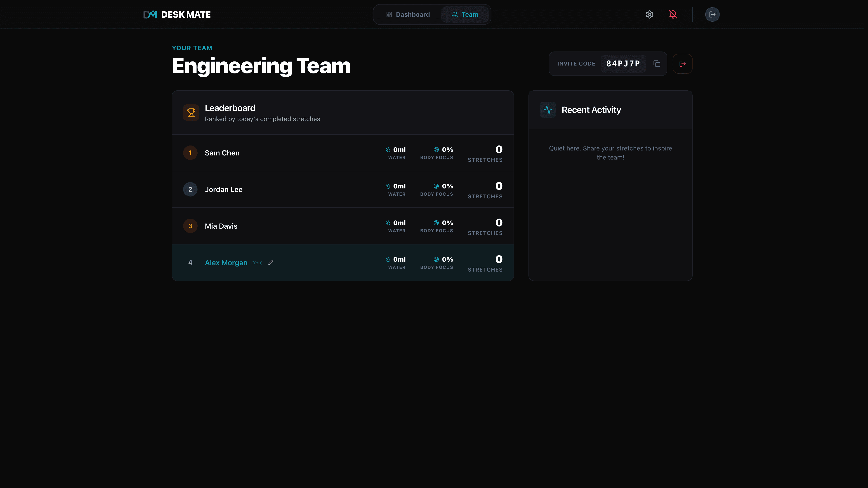
Task: Click the (You) tag beside Alex Morgan
Action: [257, 263]
